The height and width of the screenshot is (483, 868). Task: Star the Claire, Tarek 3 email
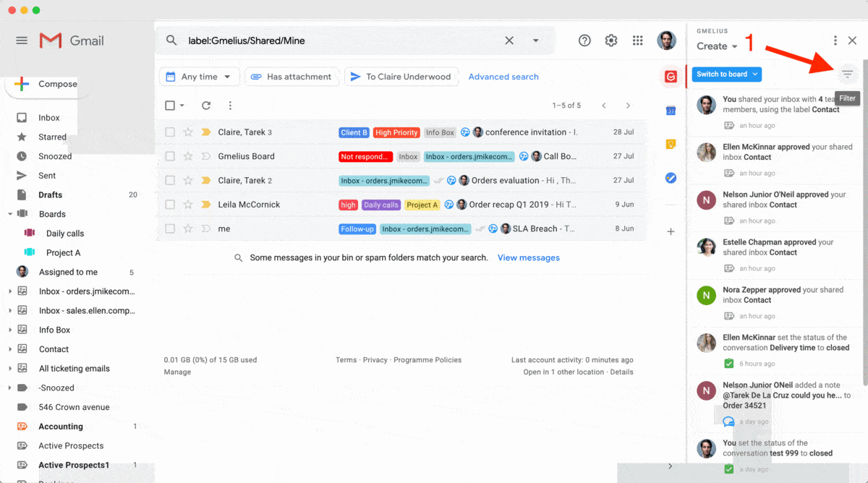tap(188, 132)
